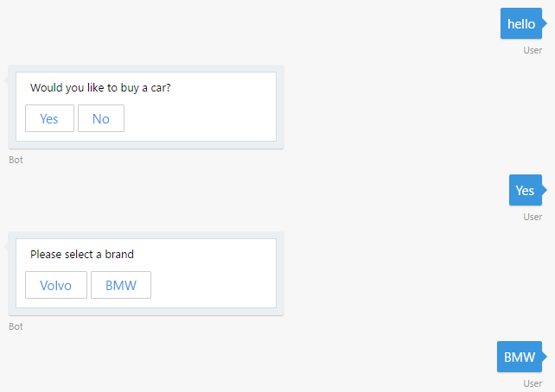The image size is (555, 392).
Task: Click the blue "hello" message bubble
Action: (520, 23)
